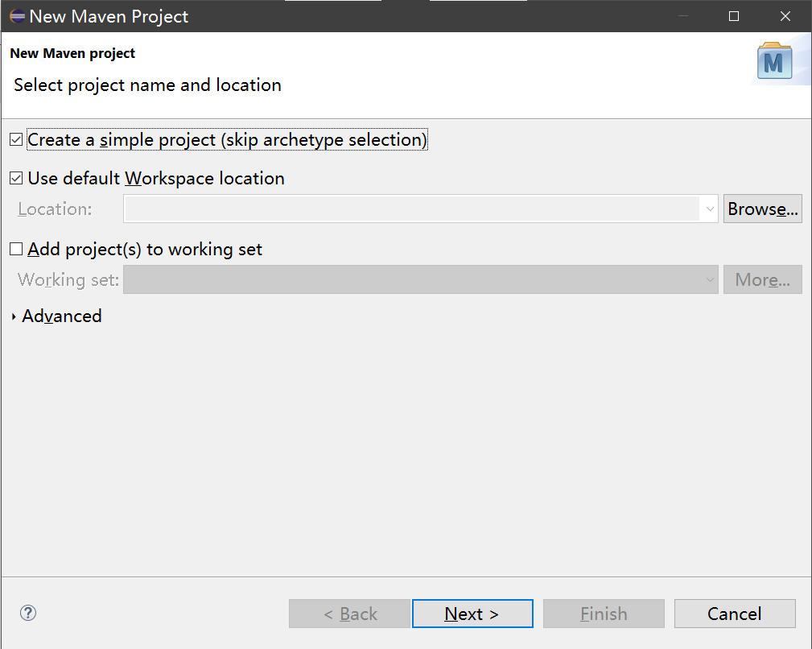Click the Browse... button
This screenshot has width=812, height=649.
click(762, 209)
